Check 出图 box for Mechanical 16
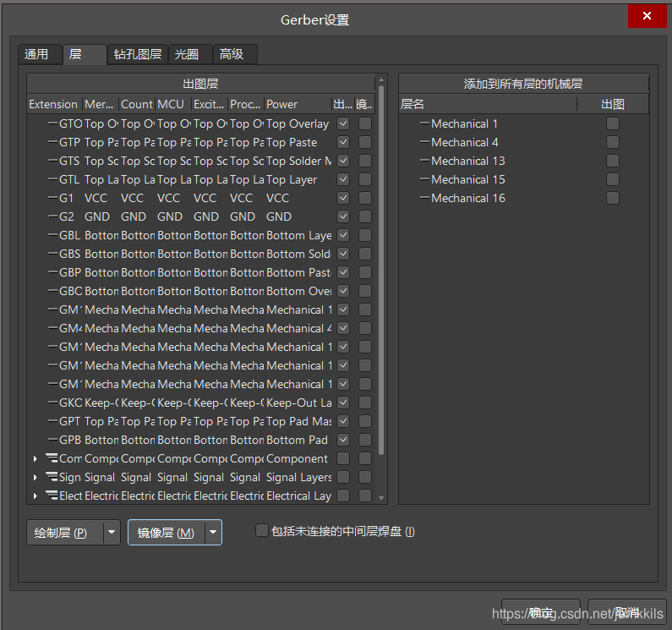The width and height of the screenshot is (672, 630). click(613, 198)
